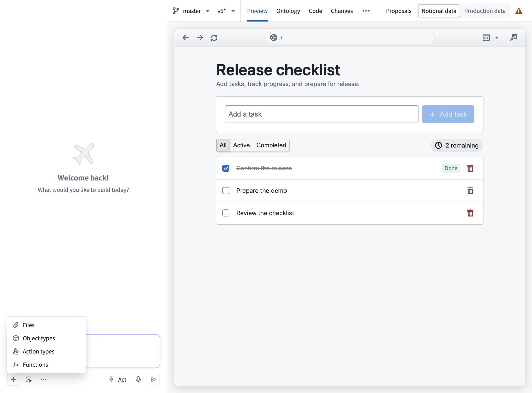The image size is (532, 393).
Task: Open the preview comments panel icon
Action: tap(513, 37)
